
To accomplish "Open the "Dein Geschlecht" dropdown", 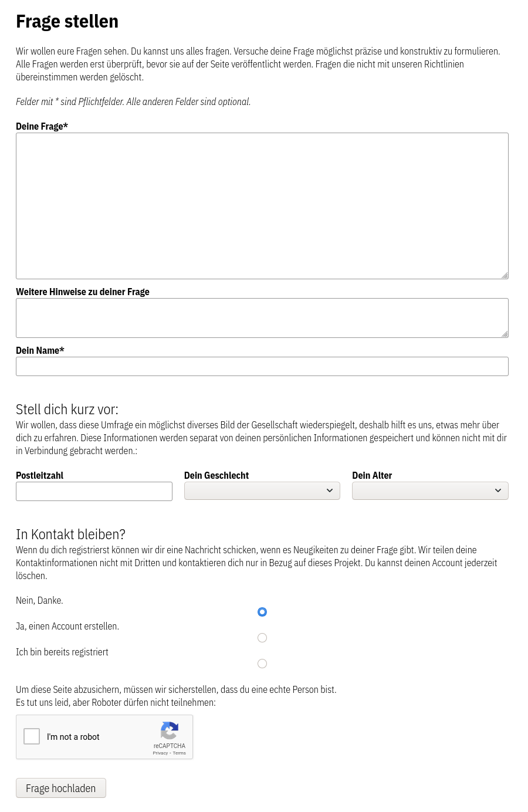I will click(x=262, y=490).
